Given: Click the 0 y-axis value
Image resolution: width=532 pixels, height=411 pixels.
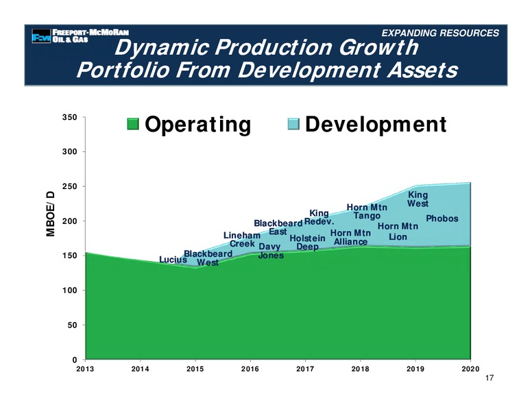Looking at the screenshot, I should point(75,360).
